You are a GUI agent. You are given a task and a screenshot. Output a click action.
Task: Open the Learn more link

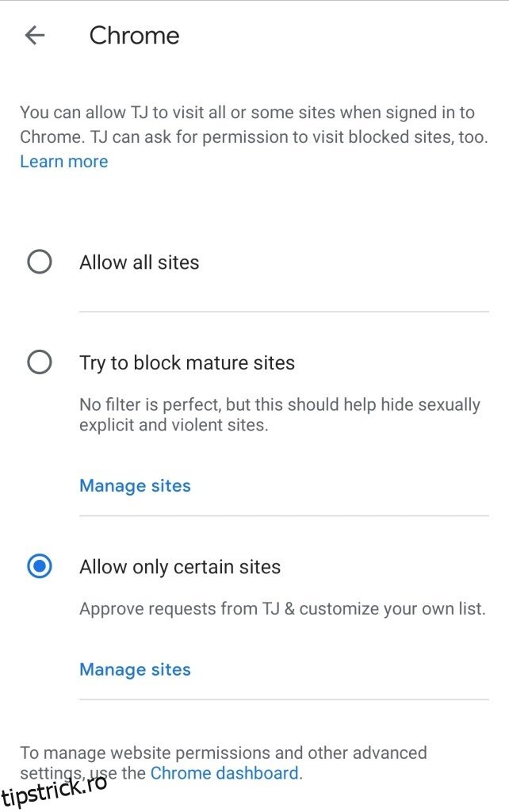pyautogui.click(x=63, y=162)
